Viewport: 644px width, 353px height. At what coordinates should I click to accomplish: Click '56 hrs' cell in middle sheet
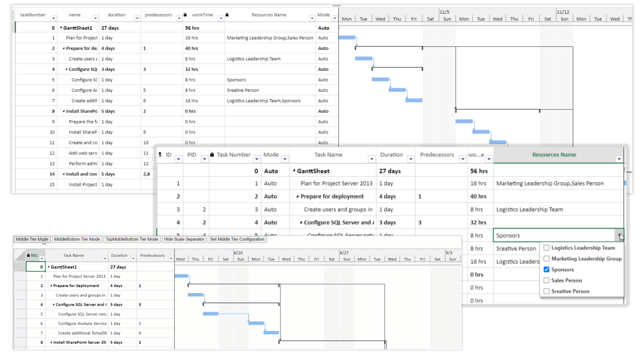click(481, 171)
